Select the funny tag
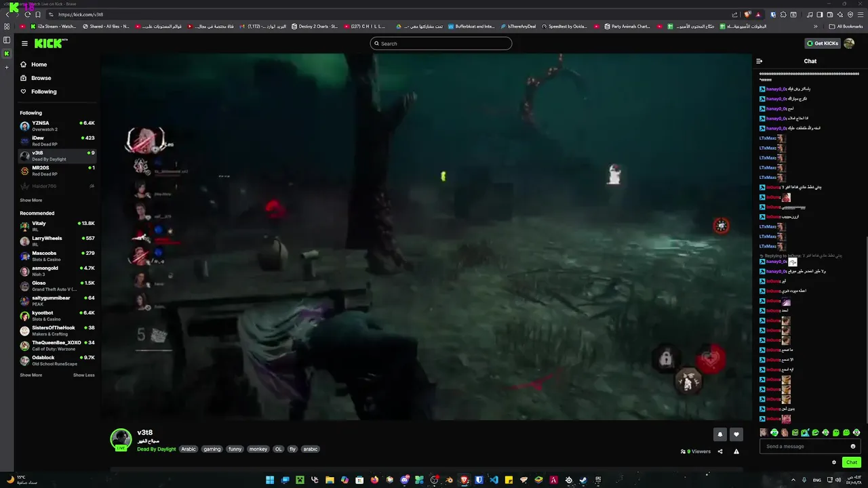Screen dimensions: 868x488 click(x=235, y=449)
